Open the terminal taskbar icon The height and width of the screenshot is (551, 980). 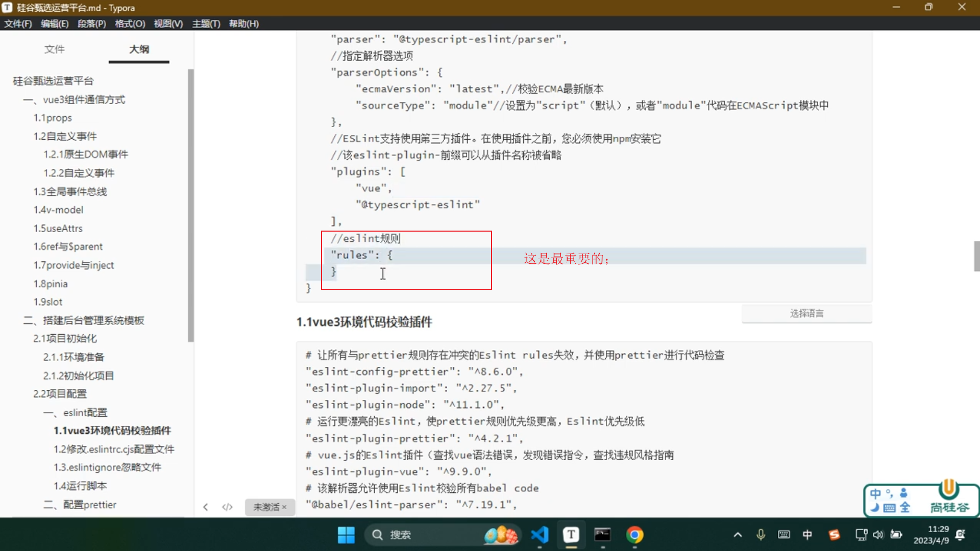coord(602,535)
